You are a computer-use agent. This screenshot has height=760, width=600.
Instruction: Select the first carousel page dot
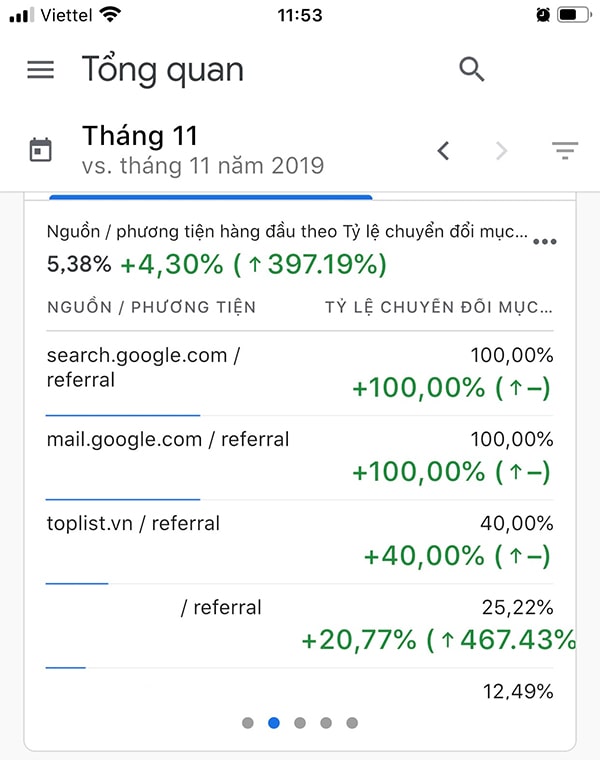tap(248, 722)
